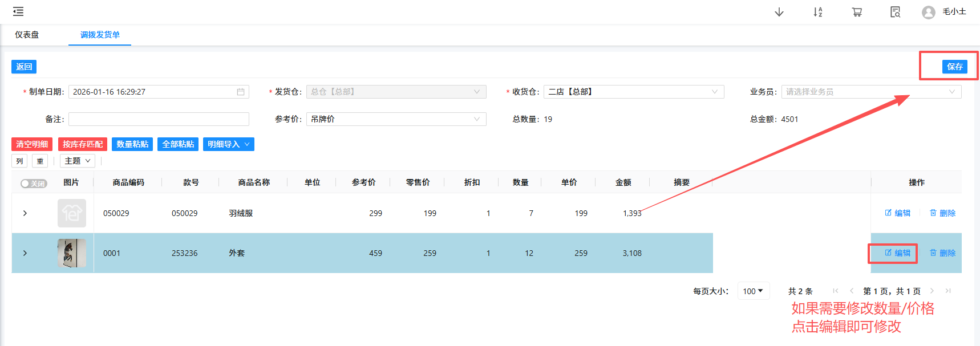Screen dimensions: 980x346
Task: Click the download arrow icon in header
Action: pos(779,12)
